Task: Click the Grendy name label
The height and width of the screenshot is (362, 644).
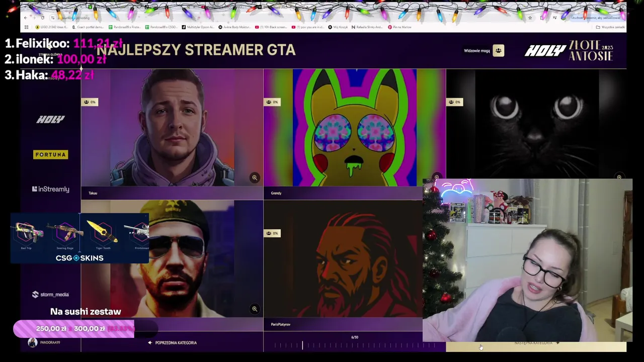Action: pos(276,193)
